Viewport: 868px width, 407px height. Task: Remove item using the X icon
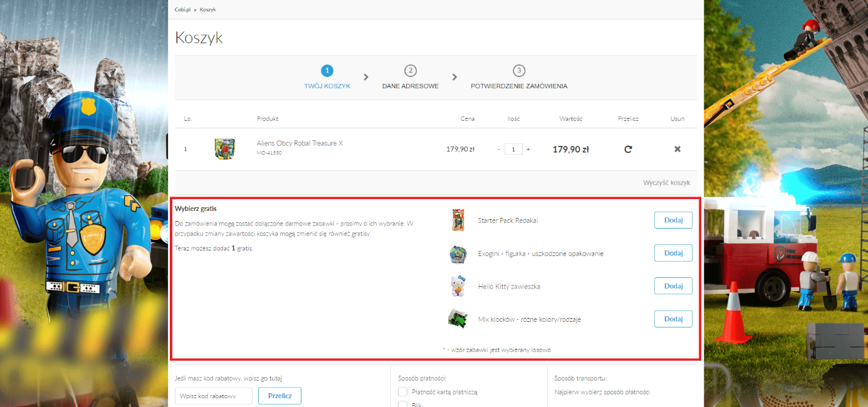(x=677, y=150)
